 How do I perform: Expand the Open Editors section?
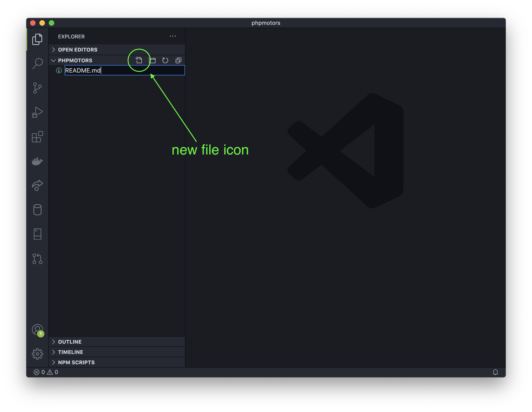point(117,50)
